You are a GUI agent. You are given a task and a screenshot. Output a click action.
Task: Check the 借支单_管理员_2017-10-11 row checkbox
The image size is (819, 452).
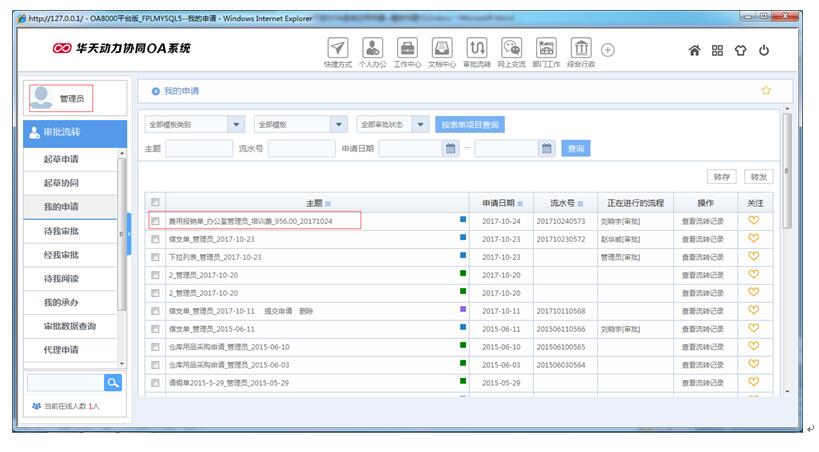(155, 311)
